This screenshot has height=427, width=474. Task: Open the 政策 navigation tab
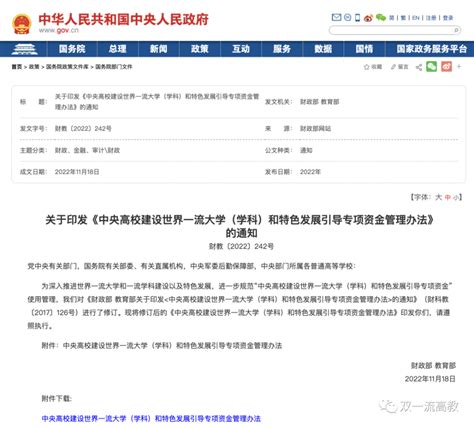pos(199,49)
